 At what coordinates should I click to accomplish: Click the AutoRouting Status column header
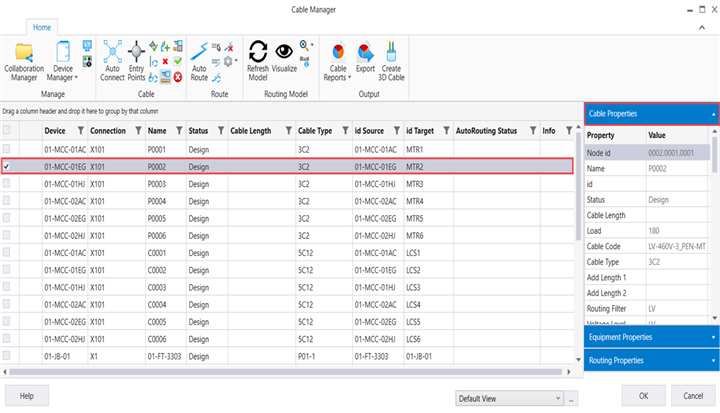[486, 130]
